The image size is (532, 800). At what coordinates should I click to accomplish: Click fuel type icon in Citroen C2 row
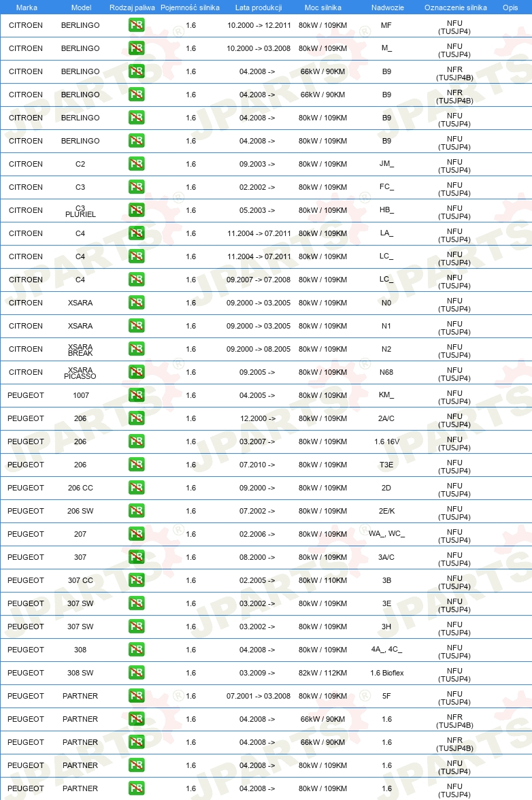point(136,164)
